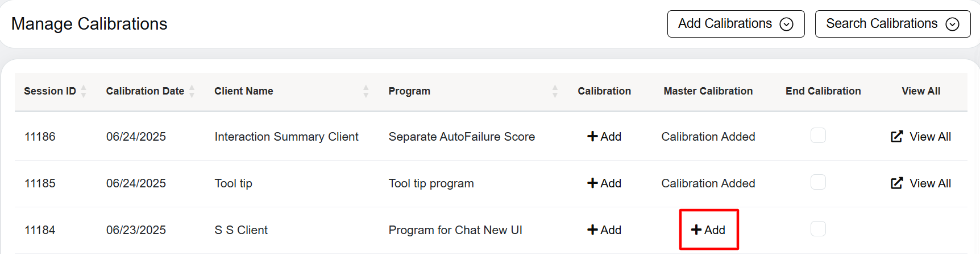
Task: Click the Session ID column header
Action: click(x=50, y=91)
